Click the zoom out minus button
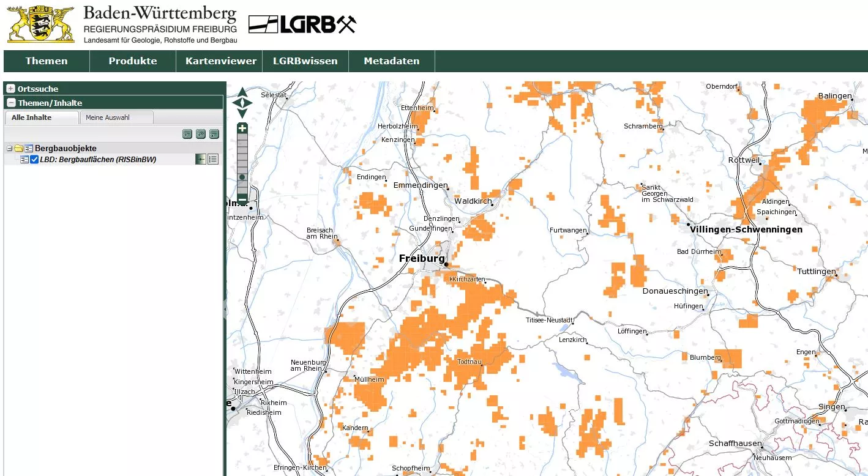The height and width of the screenshot is (476, 868). [x=242, y=199]
